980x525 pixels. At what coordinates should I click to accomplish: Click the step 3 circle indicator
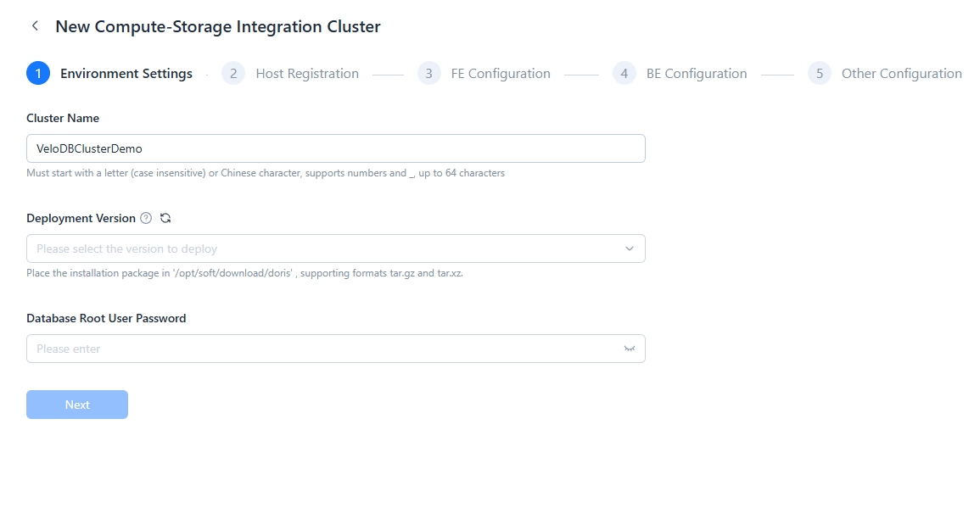[430, 73]
